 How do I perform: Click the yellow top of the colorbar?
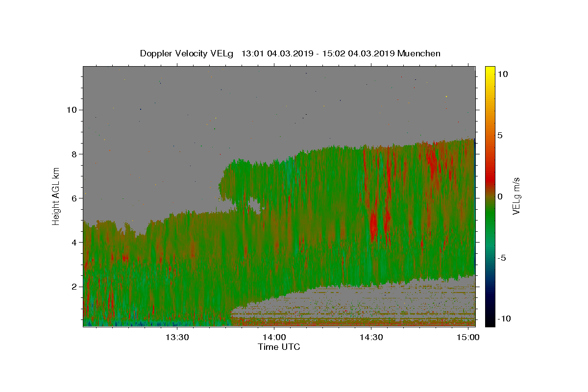tap(490, 70)
